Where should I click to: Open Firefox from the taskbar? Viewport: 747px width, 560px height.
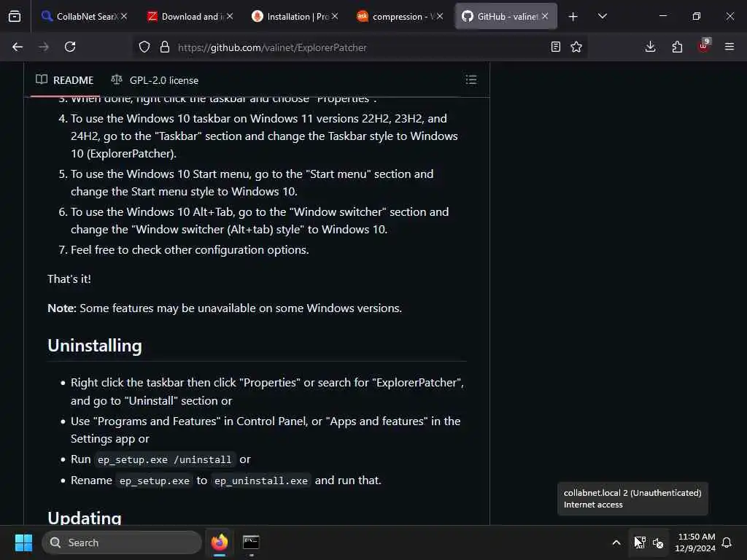[x=220, y=542]
